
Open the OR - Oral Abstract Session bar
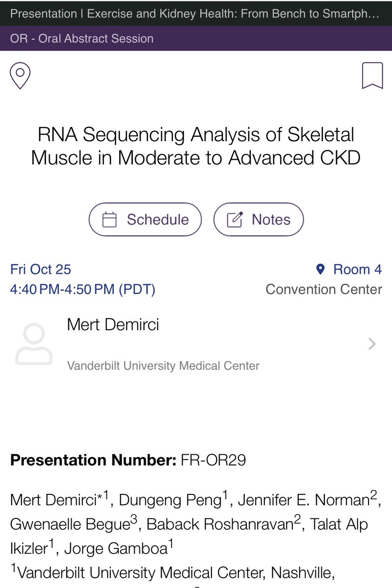[196, 38]
